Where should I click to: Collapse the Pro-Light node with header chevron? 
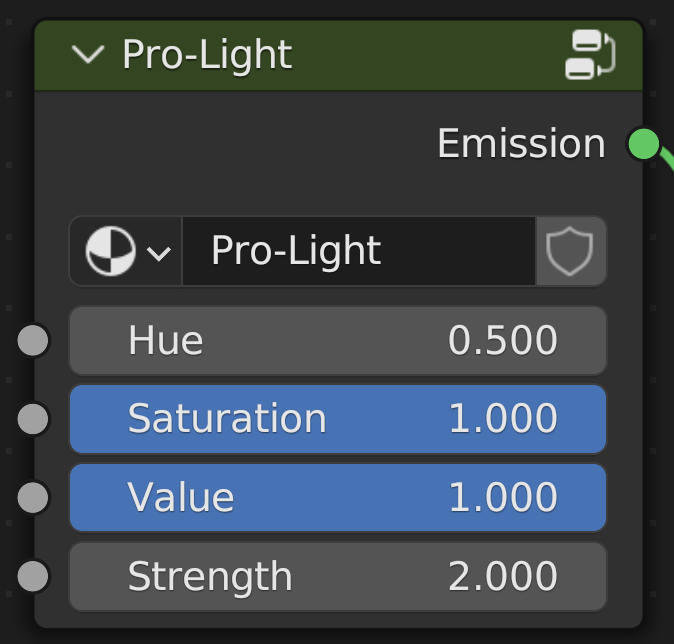coord(88,55)
